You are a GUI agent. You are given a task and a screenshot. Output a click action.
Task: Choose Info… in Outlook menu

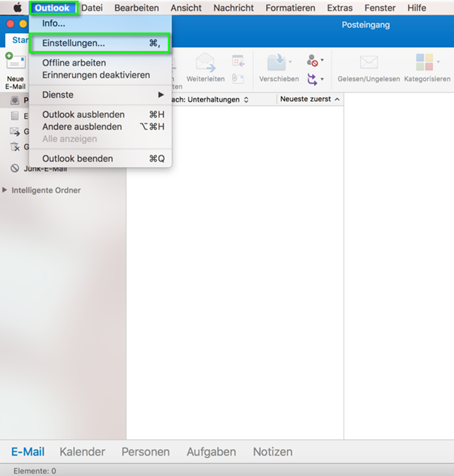[x=101, y=23]
